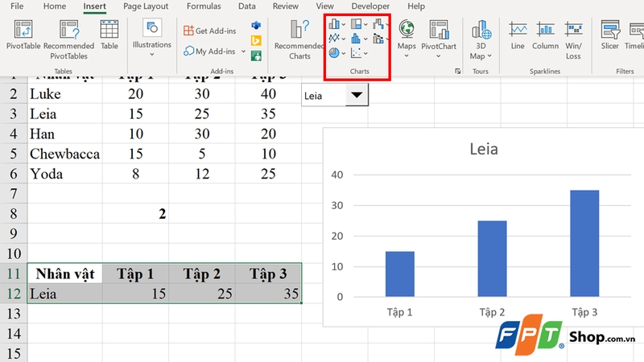Viewport: 644px width, 362px height.
Task: Open My Add-ins
Action: coord(209,51)
